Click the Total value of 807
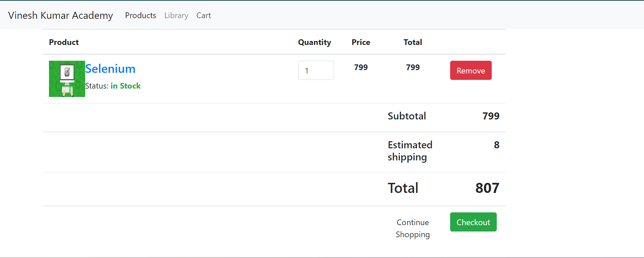 [x=487, y=188]
